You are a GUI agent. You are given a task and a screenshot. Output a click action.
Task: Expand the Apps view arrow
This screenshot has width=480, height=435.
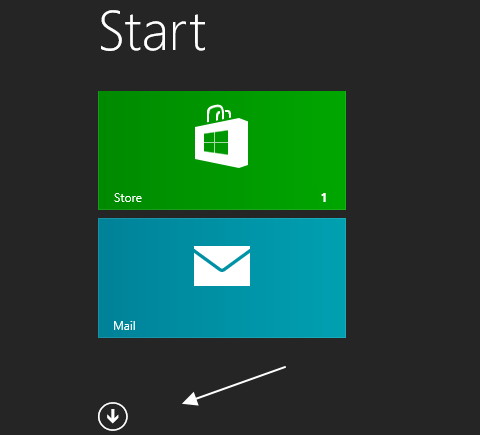tap(113, 416)
